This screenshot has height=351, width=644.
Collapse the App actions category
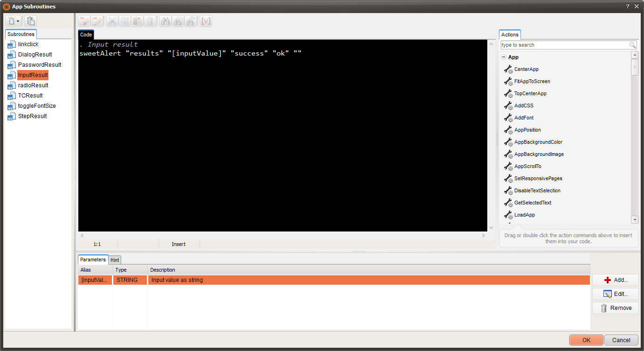coord(504,57)
